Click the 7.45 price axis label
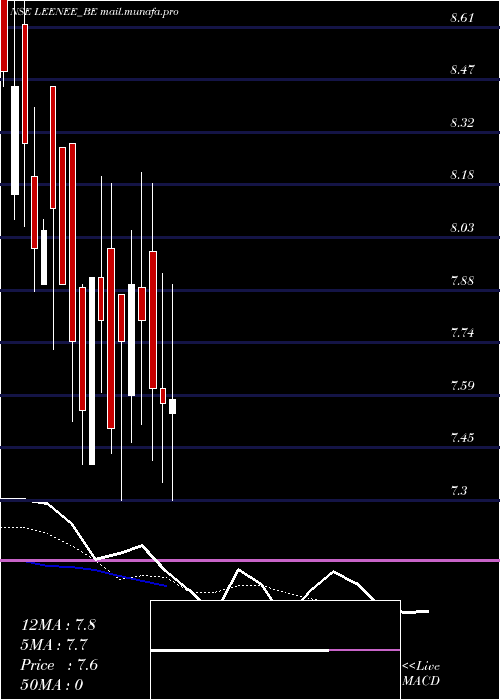This screenshot has width=500, height=700. click(462, 437)
